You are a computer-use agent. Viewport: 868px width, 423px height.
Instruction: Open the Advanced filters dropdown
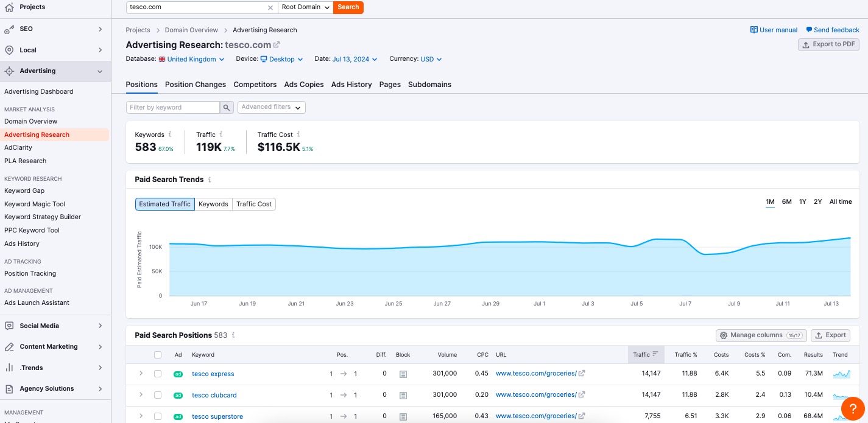(x=271, y=107)
